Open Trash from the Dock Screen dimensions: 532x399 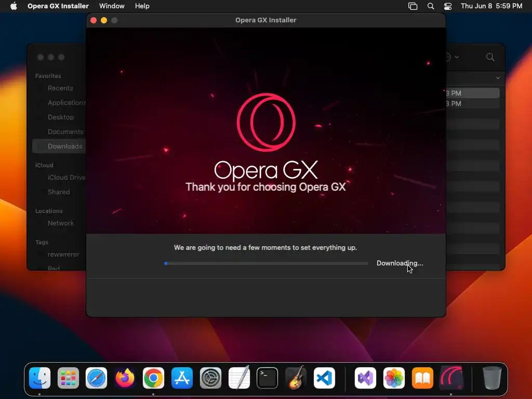pyautogui.click(x=492, y=378)
